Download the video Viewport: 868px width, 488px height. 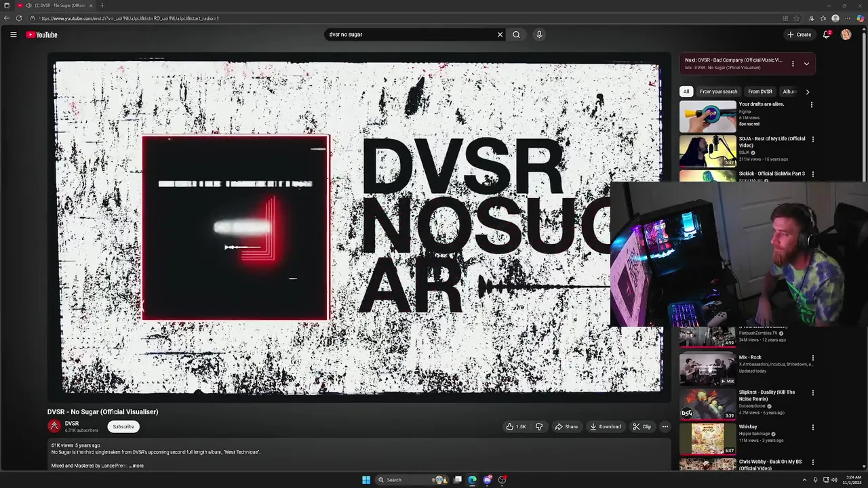click(606, 426)
